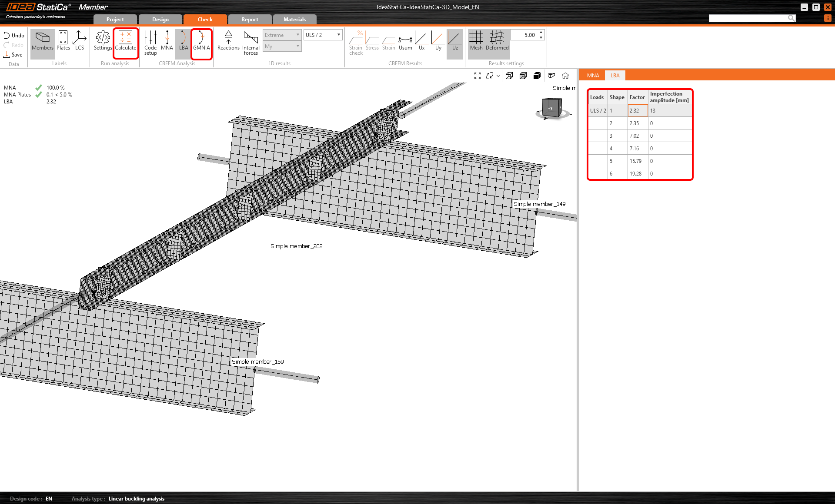Image resolution: width=835 pixels, height=504 pixels.
Task: Switch to the Materials tab
Action: 294,20
